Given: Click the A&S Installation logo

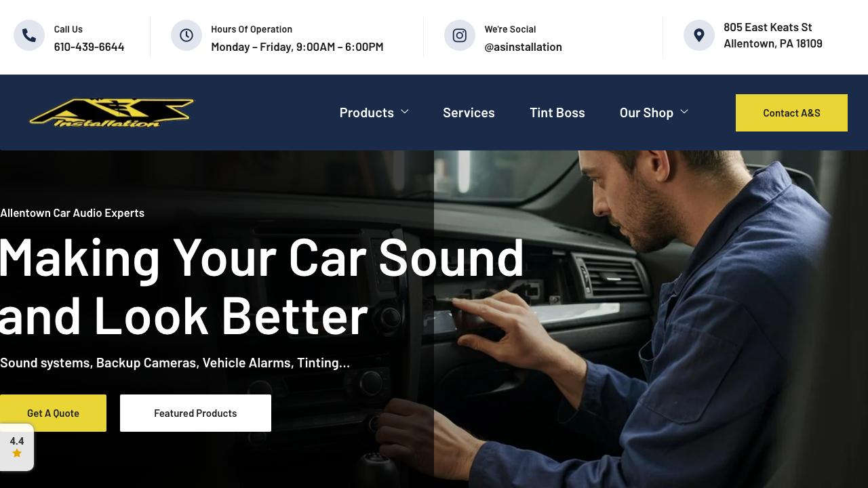Looking at the screenshot, I should click(x=112, y=113).
